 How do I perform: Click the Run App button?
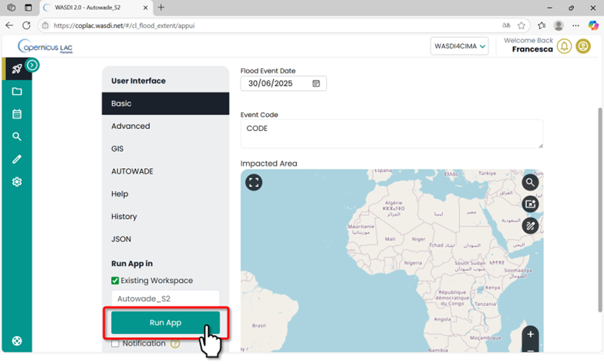tap(165, 322)
